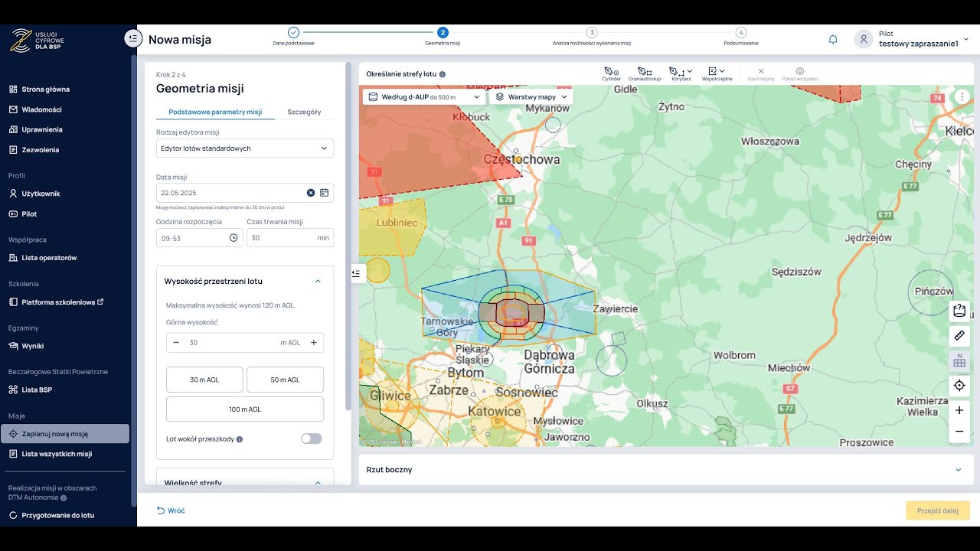Screen dimensions: 980x551
Task: Open the pilot account dropdown
Action: [966, 39]
